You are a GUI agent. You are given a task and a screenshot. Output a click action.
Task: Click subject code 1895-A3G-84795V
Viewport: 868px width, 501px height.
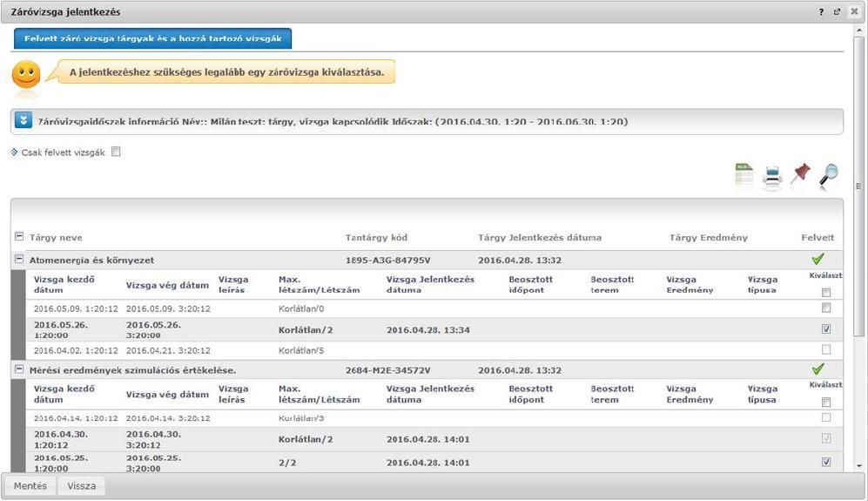pos(388,260)
